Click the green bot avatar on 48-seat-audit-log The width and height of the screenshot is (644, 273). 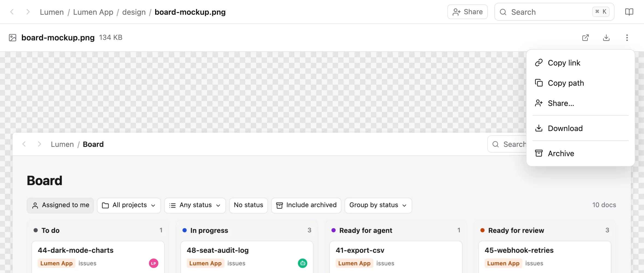click(x=302, y=263)
